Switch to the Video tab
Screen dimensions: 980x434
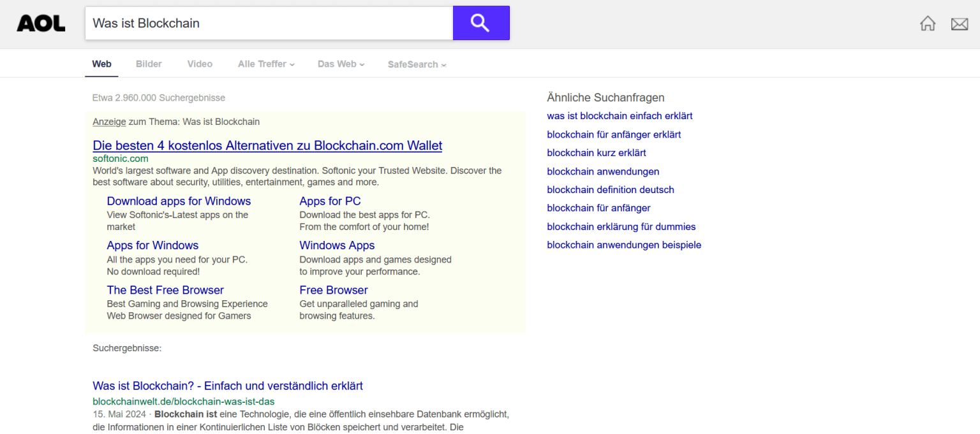click(x=200, y=64)
